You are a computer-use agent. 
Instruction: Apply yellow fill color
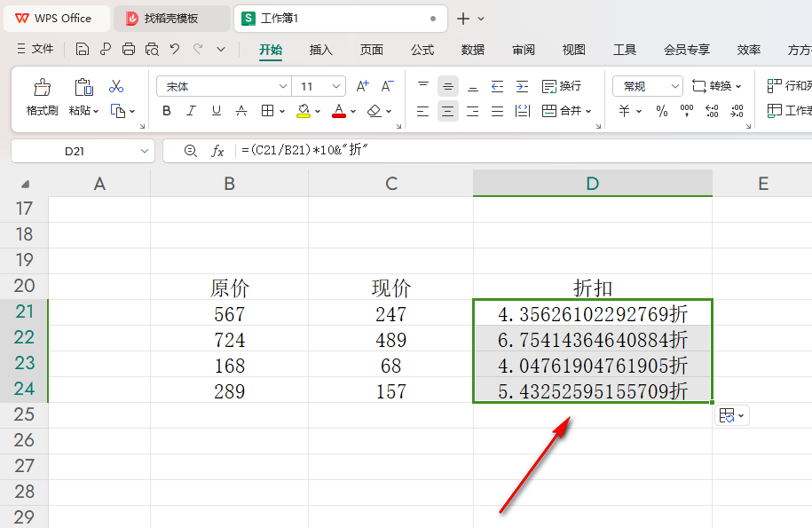(304, 111)
